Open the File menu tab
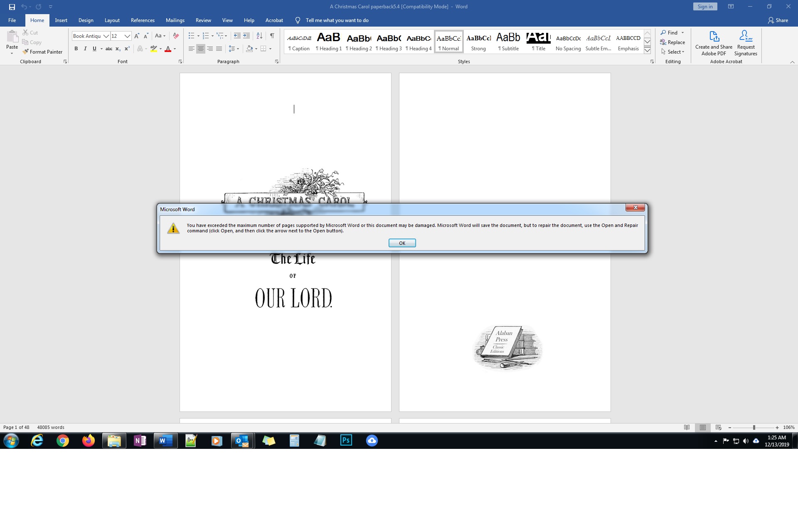The image size is (798, 532). point(12,20)
